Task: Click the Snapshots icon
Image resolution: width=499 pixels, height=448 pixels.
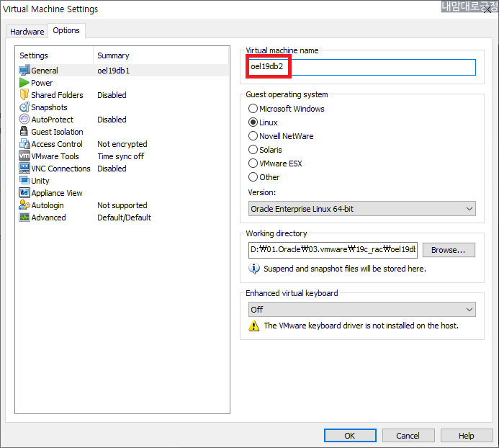Action: [24, 107]
